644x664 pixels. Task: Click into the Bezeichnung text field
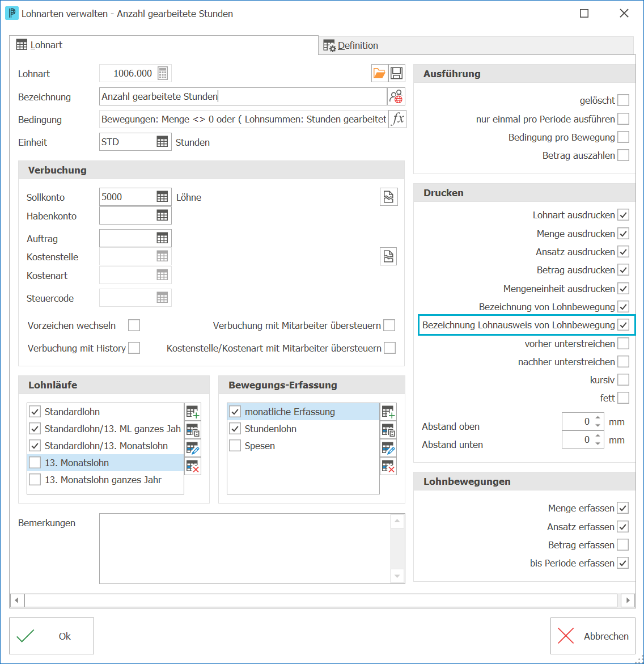243,96
